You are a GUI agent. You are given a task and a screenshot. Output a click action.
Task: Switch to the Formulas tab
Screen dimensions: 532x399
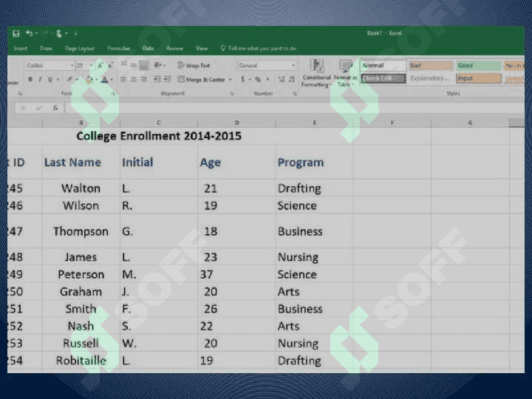tap(118, 49)
